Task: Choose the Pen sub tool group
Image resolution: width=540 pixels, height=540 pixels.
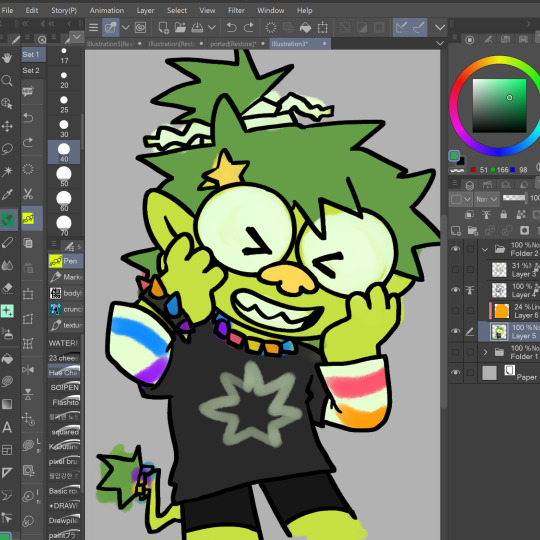Action: [65, 261]
